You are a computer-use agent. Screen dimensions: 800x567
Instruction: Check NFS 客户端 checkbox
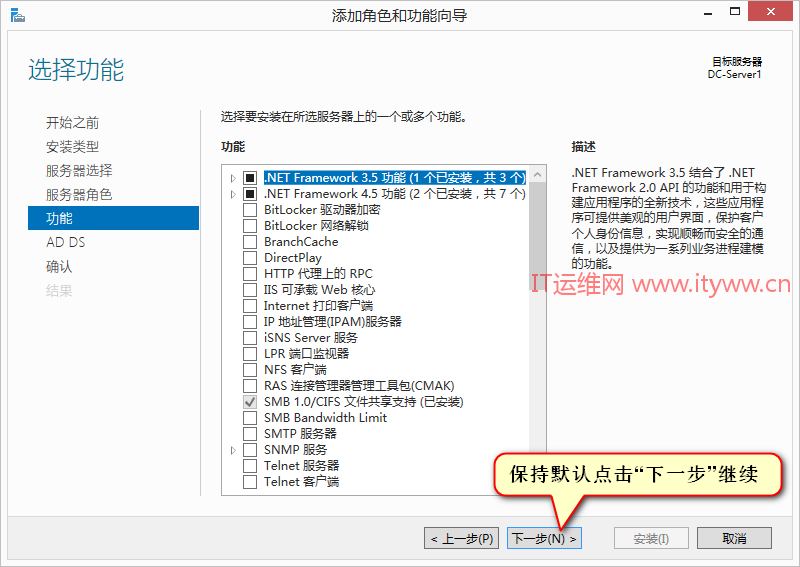tap(250, 369)
